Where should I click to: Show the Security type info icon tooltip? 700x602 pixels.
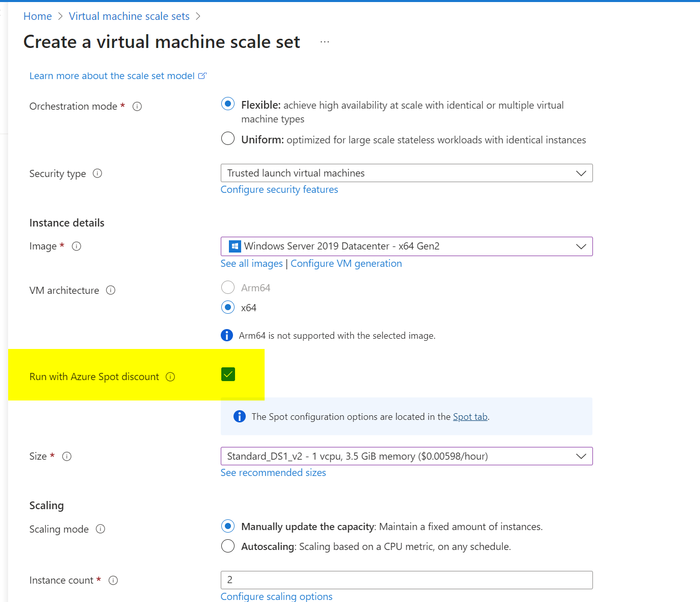click(x=97, y=173)
